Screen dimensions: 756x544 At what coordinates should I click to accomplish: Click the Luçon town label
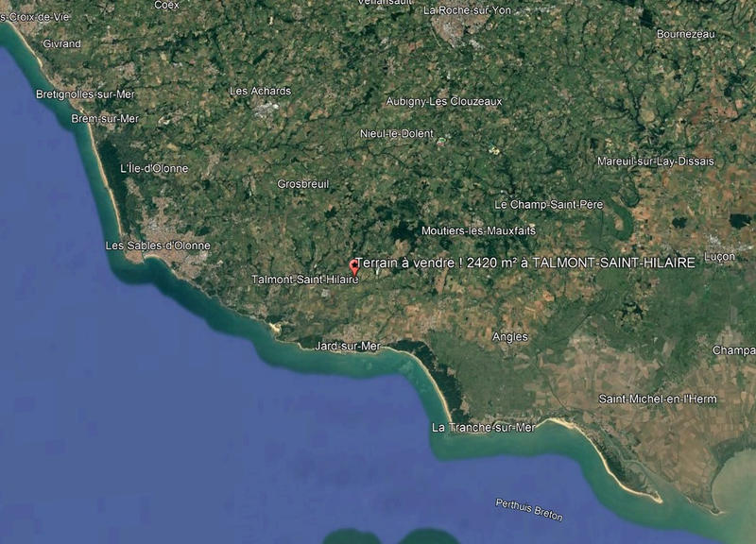[x=720, y=257]
